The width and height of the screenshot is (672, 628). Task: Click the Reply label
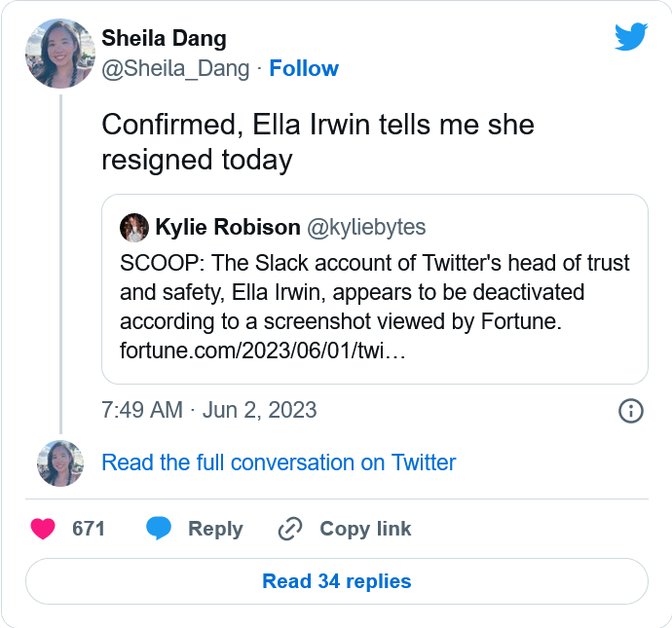[x=215, y=529]
